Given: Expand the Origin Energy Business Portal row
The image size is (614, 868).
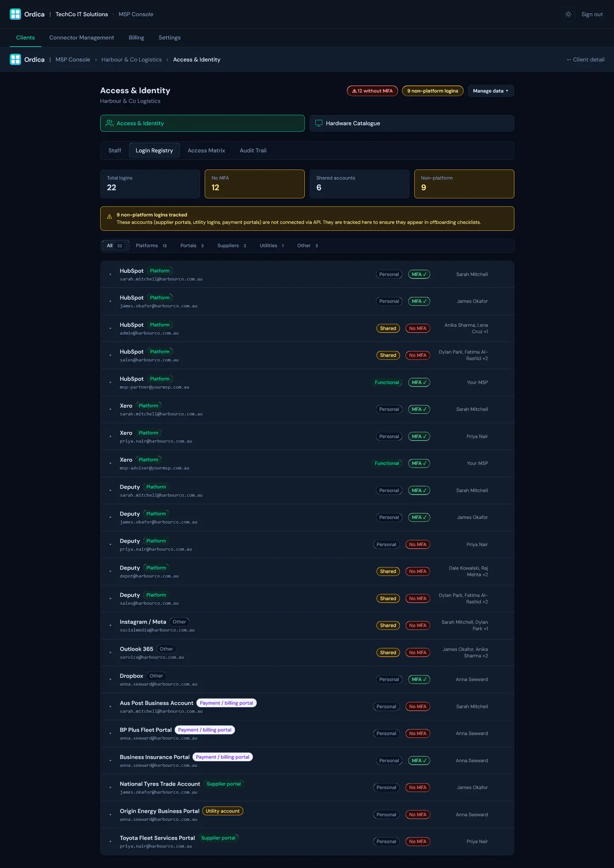Looking at the screenshot, I should (111, 815).
